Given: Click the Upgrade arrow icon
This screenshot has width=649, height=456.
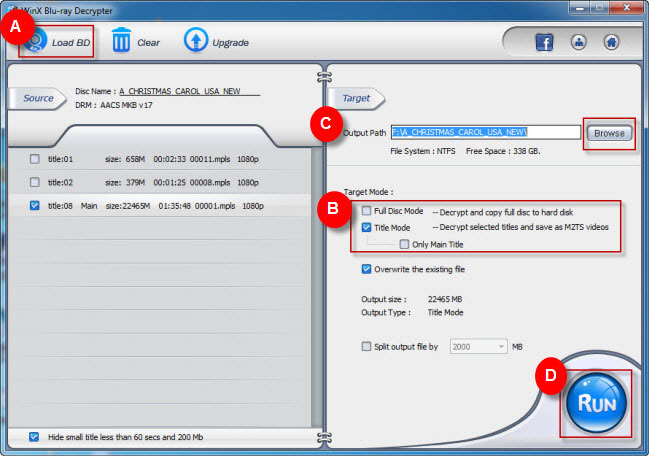Looking at the screenshot, I should pos(196,40).
